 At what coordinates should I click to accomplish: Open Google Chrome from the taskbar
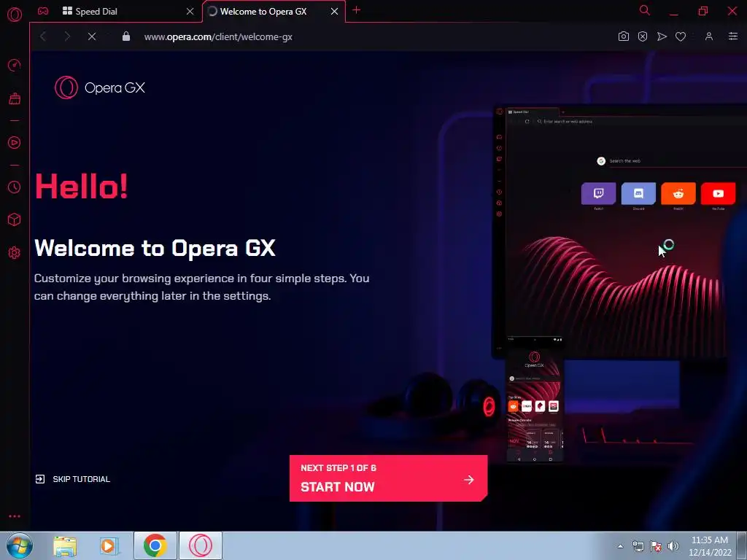(x=155, y=545)
